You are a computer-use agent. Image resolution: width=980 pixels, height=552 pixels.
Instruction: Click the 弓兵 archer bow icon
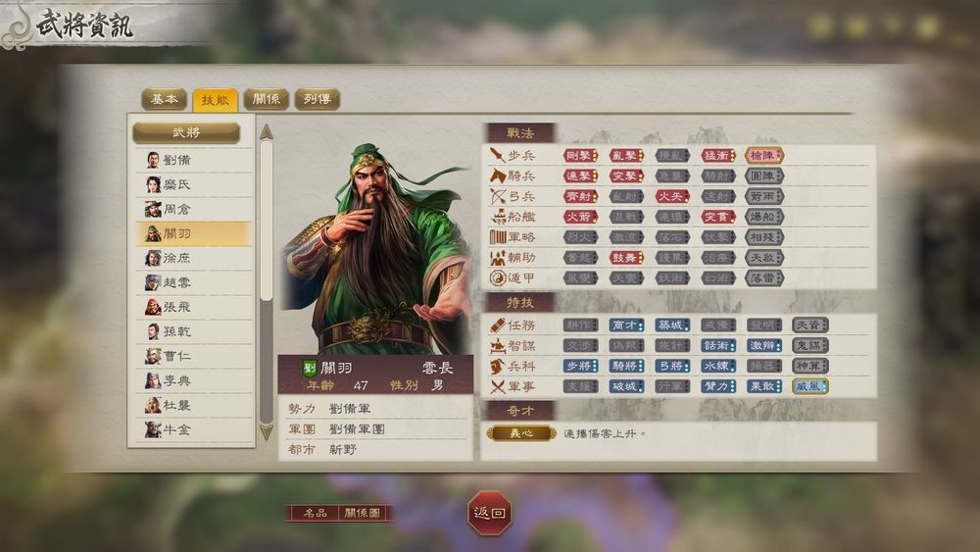coord(498,196)
